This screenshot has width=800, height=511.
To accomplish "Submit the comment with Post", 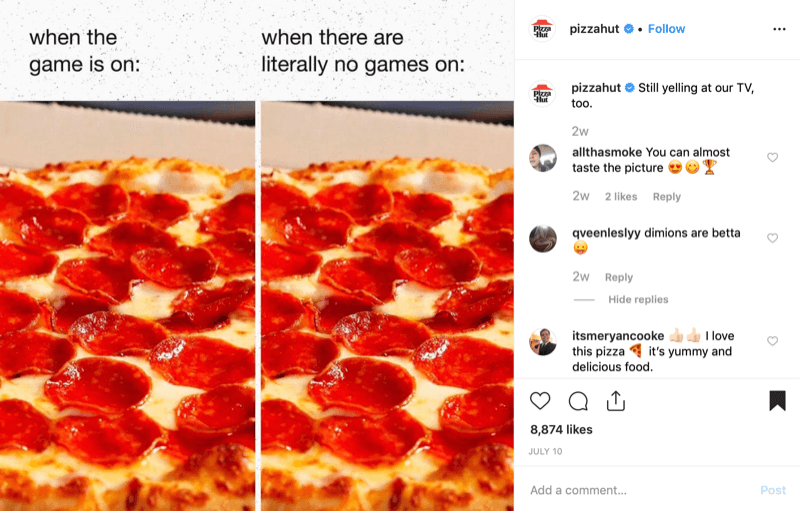I will coord(773,490).
